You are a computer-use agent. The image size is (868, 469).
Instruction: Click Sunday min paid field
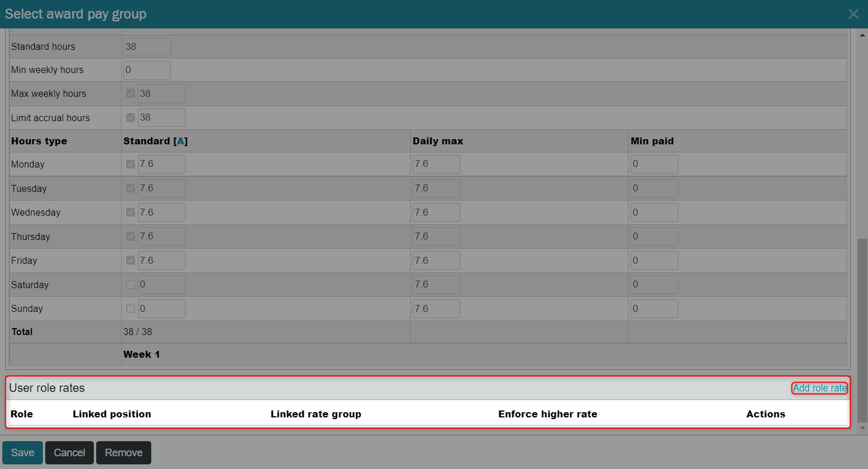click(x=654, y=309)
